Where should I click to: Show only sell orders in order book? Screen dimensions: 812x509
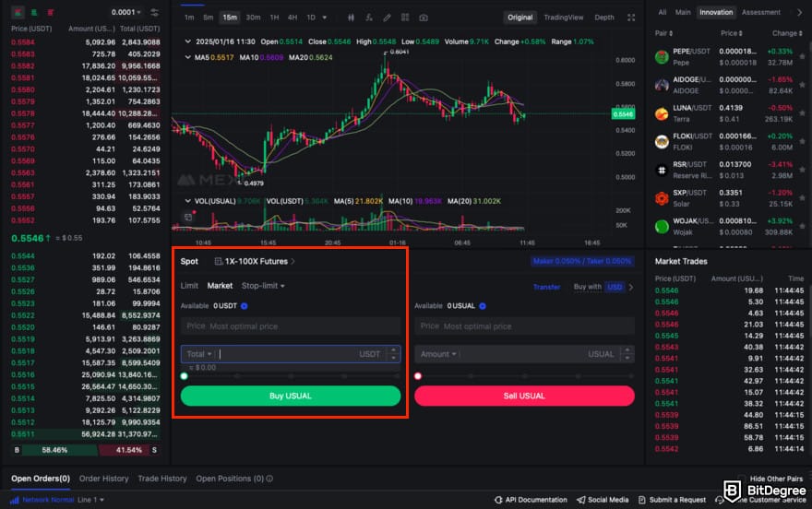(51, 12)
